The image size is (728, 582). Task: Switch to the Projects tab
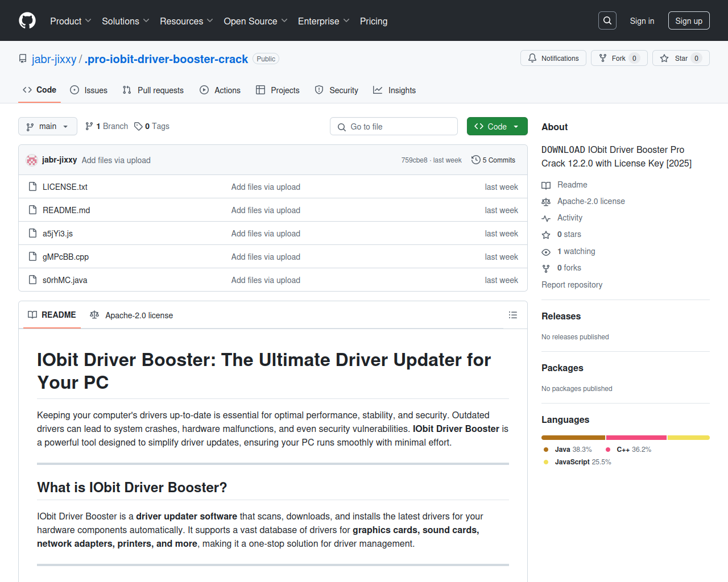278,90
